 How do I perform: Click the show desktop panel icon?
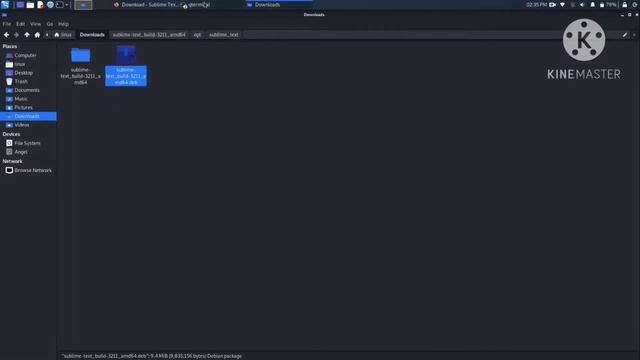pyautogui.click(x=20, y=5)
